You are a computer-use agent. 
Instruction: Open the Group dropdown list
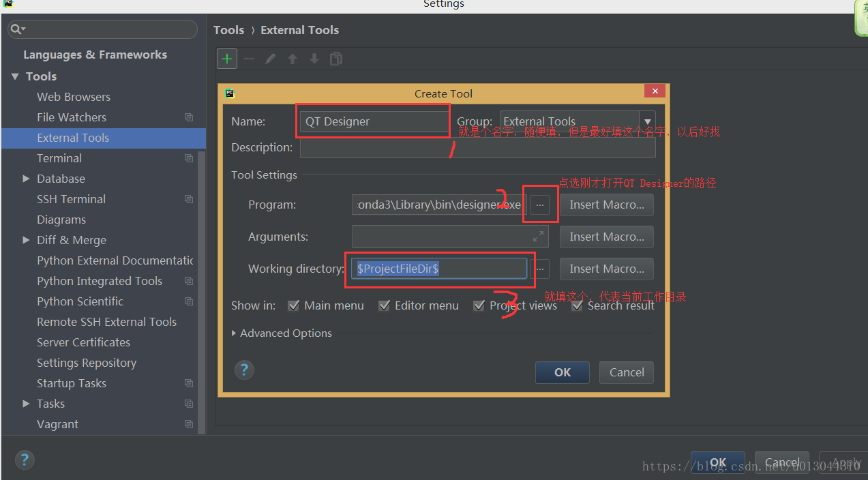click(x=646, y=121)
